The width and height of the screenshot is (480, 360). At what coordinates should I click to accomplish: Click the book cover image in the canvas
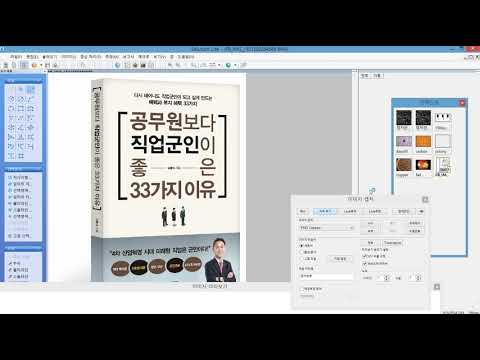point(166,180)
